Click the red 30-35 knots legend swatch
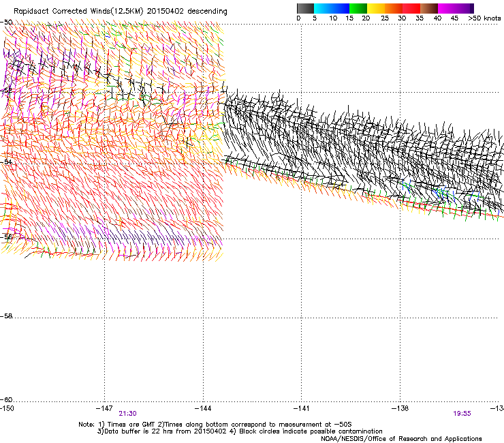 tap(411, 8)
